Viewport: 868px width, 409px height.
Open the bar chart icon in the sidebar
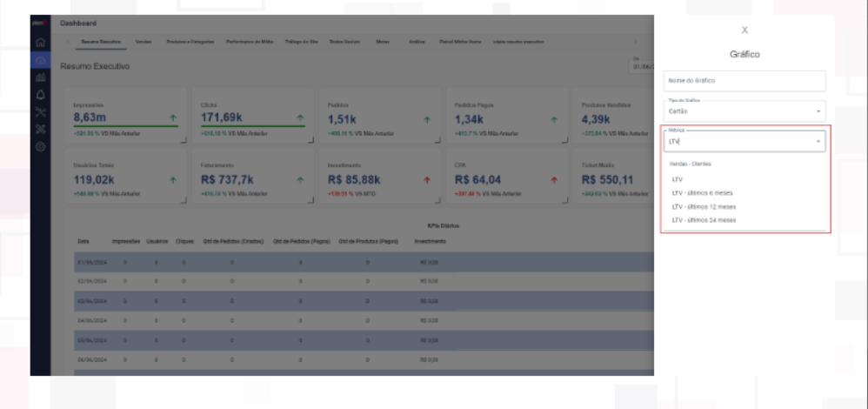[x=40, y=77]
